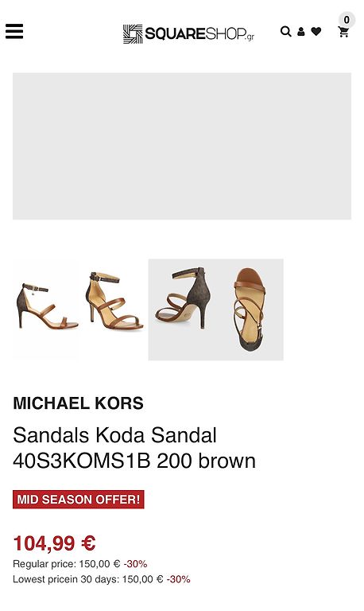This screenshot has height=611, width=364.
Task: Open the shopping cart icon
Action: pos(343,32)
